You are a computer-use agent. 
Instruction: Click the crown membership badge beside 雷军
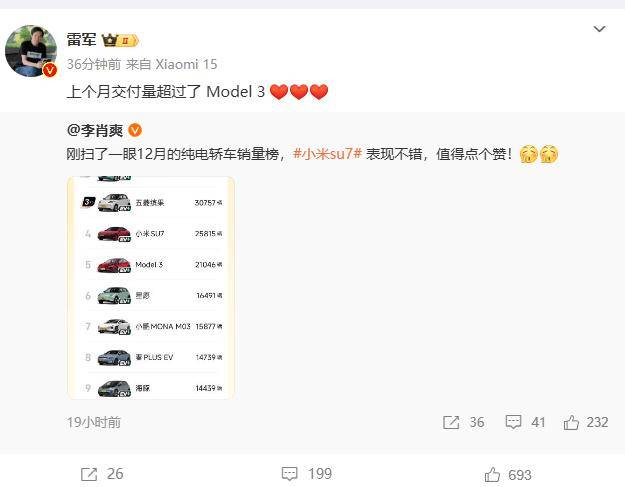click(120, 40)
